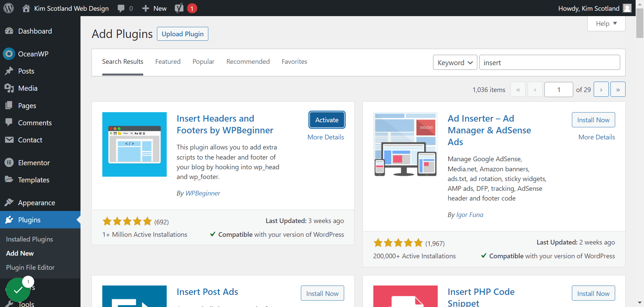Screen dimensions: 644x307
Task: Open Insert Headers and Footers plugin thumbnail
Action: pos(135,144)
